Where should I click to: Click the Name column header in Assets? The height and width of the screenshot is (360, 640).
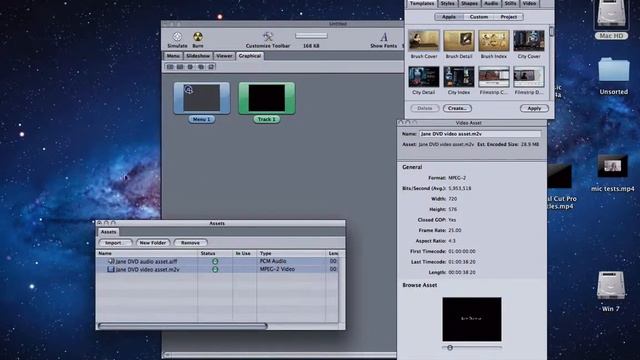coord(147,253)
